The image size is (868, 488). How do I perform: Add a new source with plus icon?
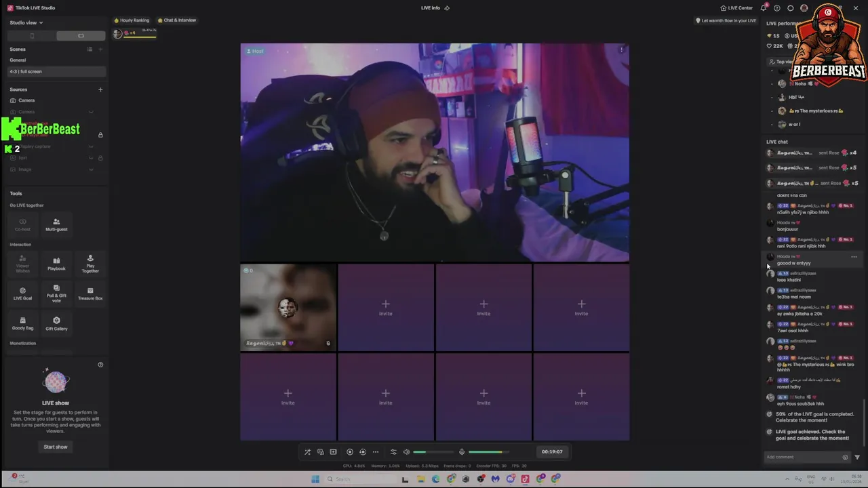tap(100, 89)
